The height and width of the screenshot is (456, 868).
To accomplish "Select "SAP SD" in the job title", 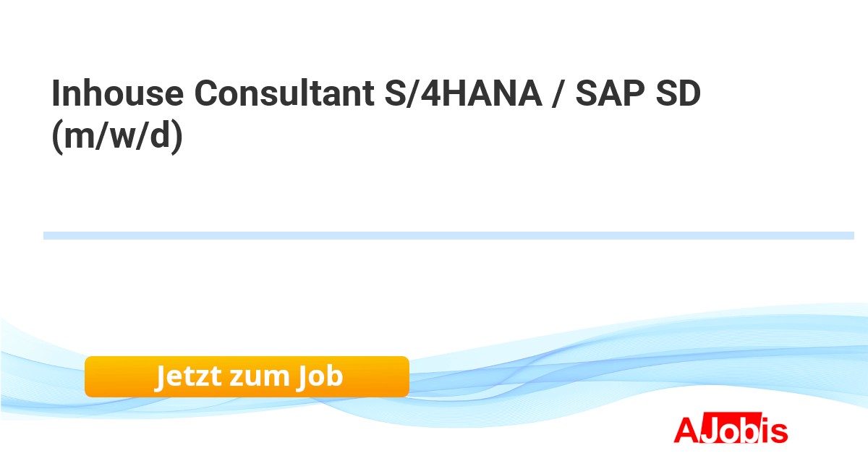I will (638, 94).
